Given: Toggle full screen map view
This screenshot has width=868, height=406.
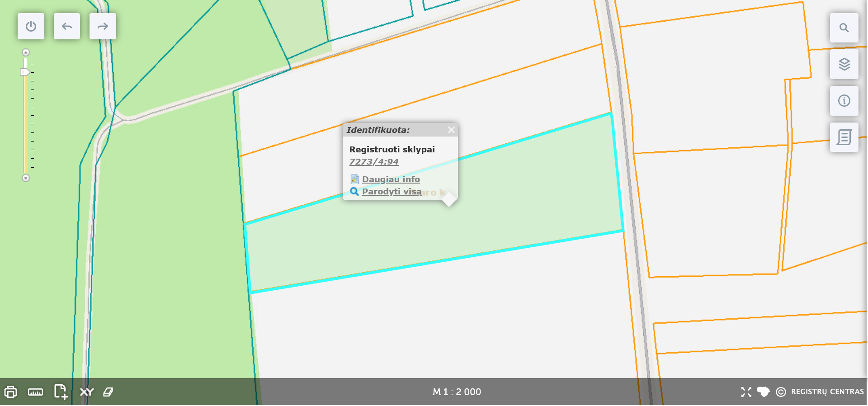Looking at the screenshot, I should coord(746,392).
